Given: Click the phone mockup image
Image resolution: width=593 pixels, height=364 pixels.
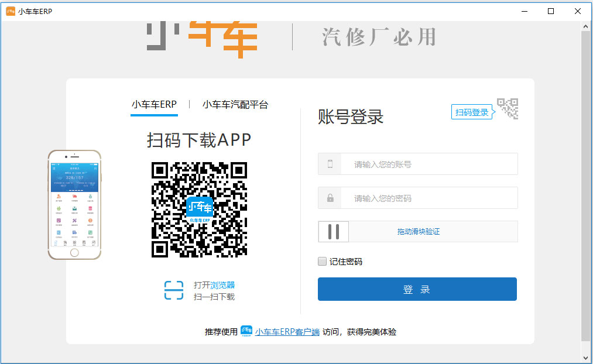Looking at the screenshot, I should click(x=74, y=205).
